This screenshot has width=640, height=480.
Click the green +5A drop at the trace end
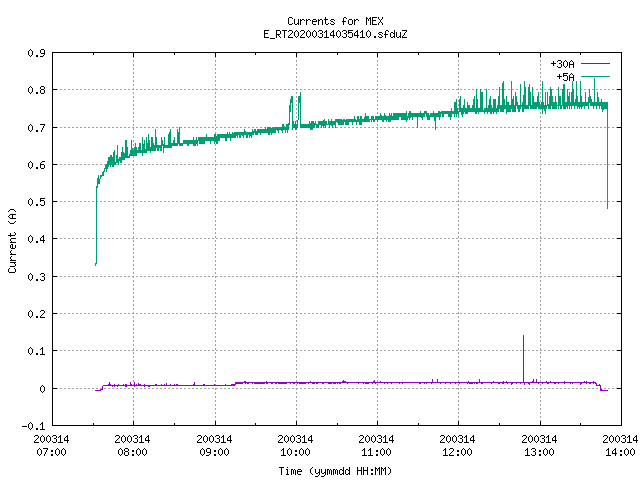pyautogui.click(x=607, y=157)
